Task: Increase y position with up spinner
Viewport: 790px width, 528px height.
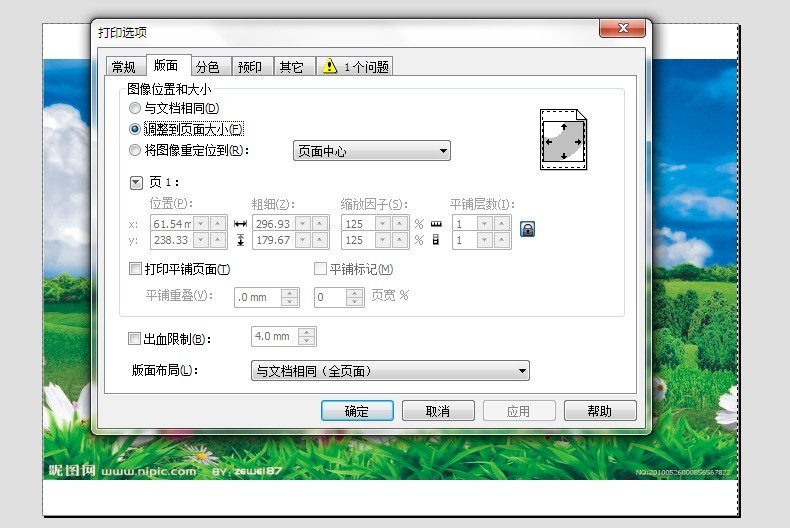Action: [217, 240]
